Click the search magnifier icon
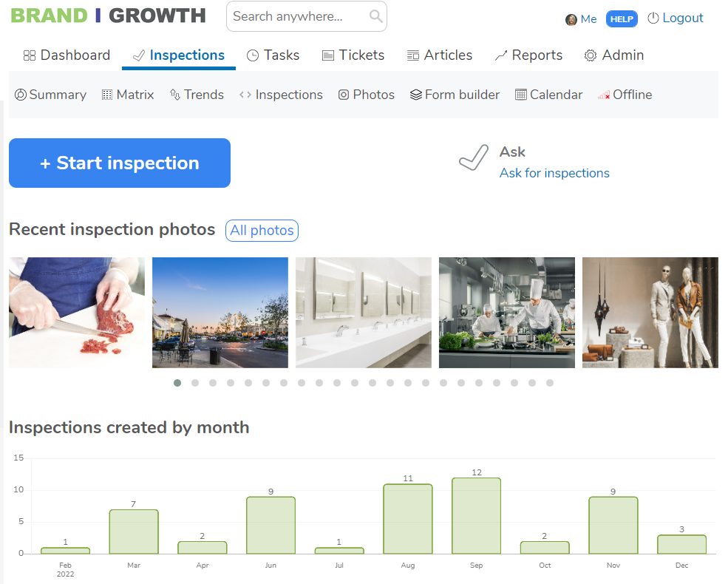The height and width of the screenshot is (584, 728). [x=377, y=16]
